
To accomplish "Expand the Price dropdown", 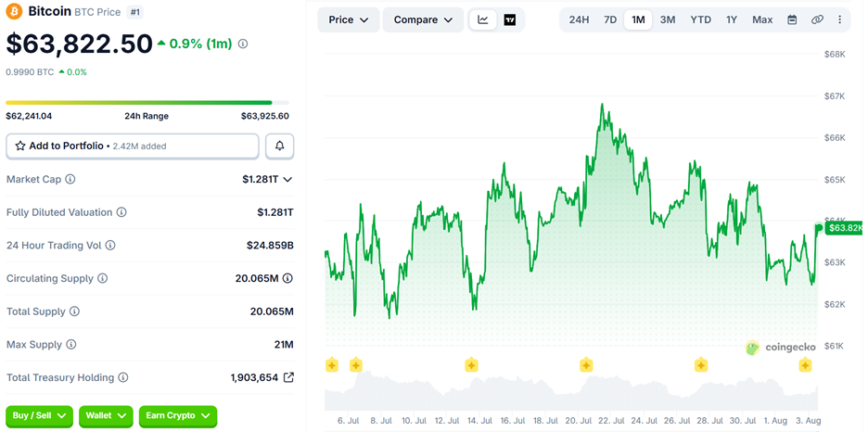I will 349,19.
